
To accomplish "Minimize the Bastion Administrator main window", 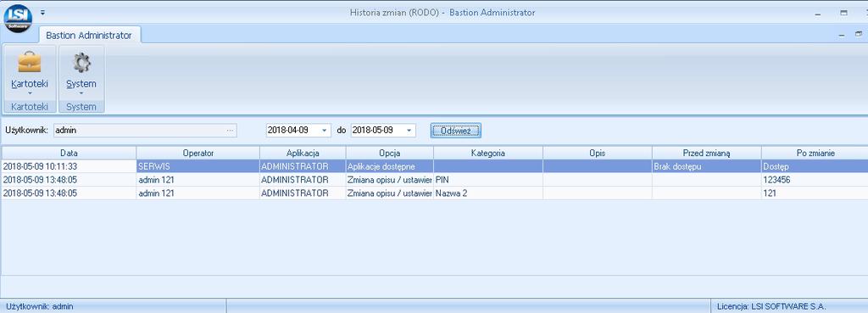I will pos(818,14).
